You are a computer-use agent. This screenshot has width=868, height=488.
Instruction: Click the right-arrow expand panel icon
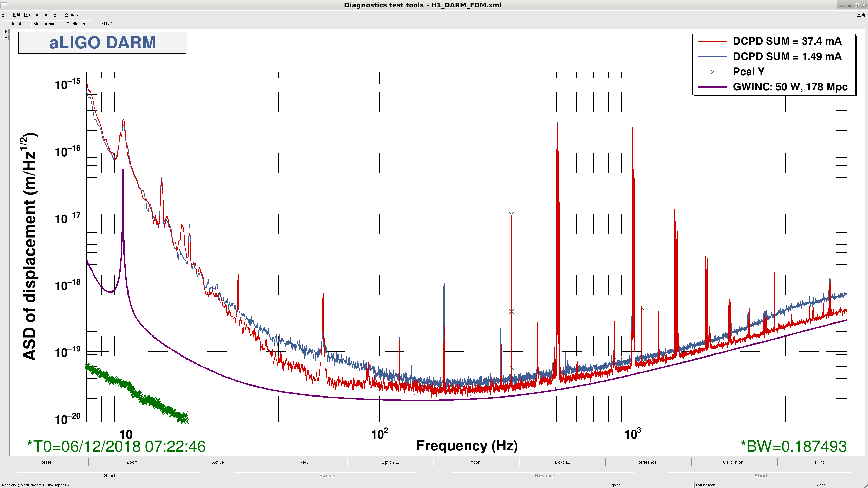pos(6,31)
